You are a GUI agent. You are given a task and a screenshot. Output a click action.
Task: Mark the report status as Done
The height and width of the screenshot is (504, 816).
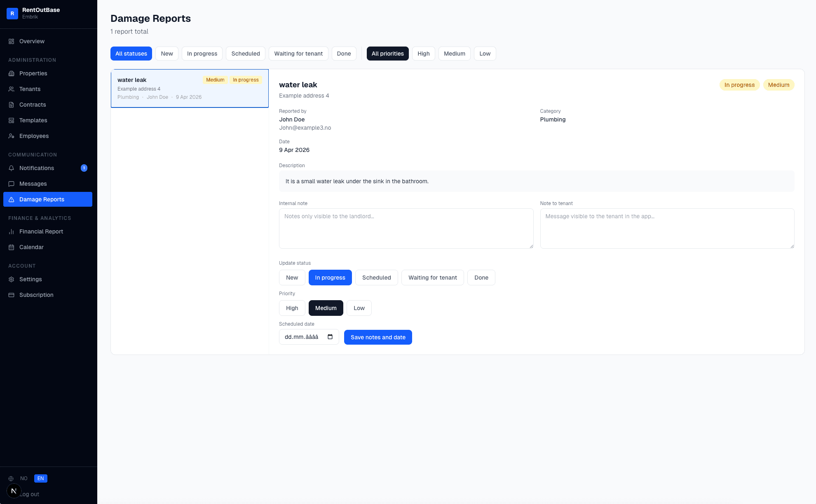click(x=481, y=278)
